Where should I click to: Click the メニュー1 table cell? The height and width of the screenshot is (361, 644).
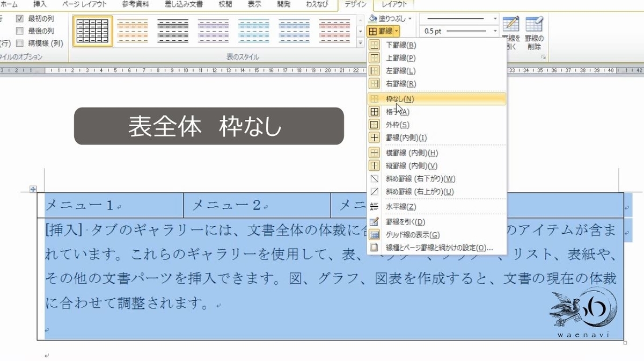pyautogui.click(x=110, y=205)
